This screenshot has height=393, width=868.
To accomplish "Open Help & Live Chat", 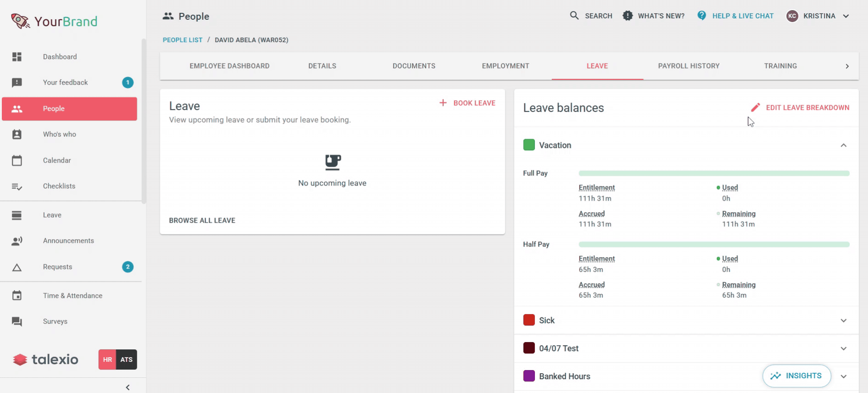I will tap(735, 16).
